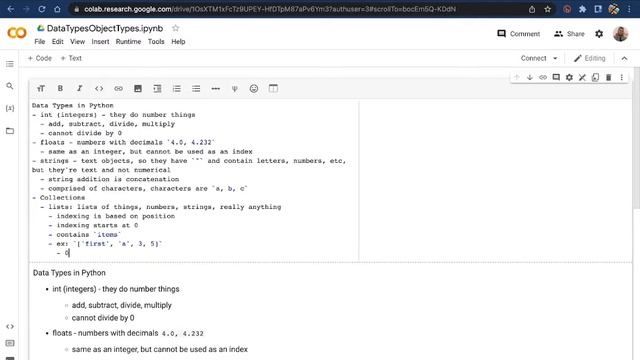The width and height of the screenshot is (640, 360).
Task: Open the View menu
Action: click(77, 42)
